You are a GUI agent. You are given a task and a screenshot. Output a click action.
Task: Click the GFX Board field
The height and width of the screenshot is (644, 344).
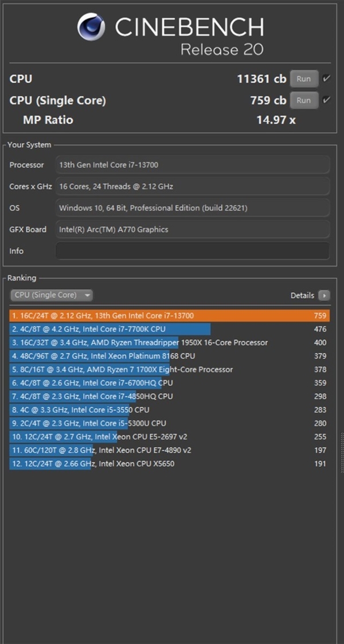(x=192, y=229)
